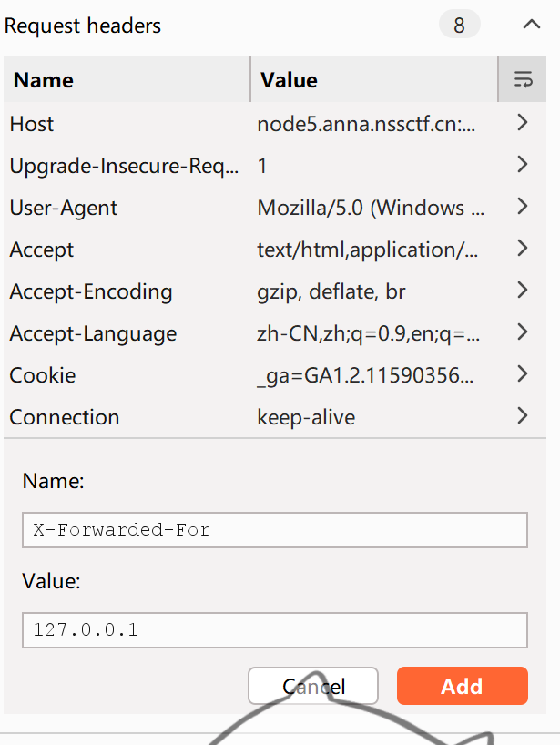
Task: Cancel adding the new header
Action: [313, 686]
